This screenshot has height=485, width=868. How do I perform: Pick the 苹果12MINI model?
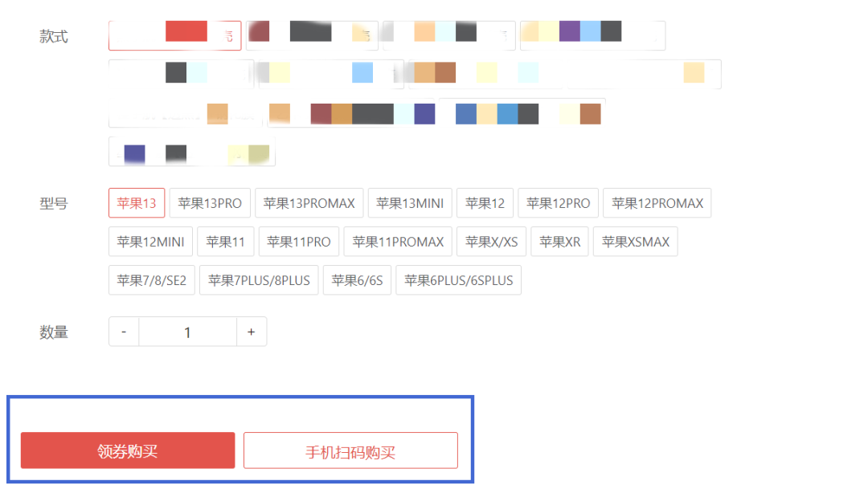[x=150, y=242]
